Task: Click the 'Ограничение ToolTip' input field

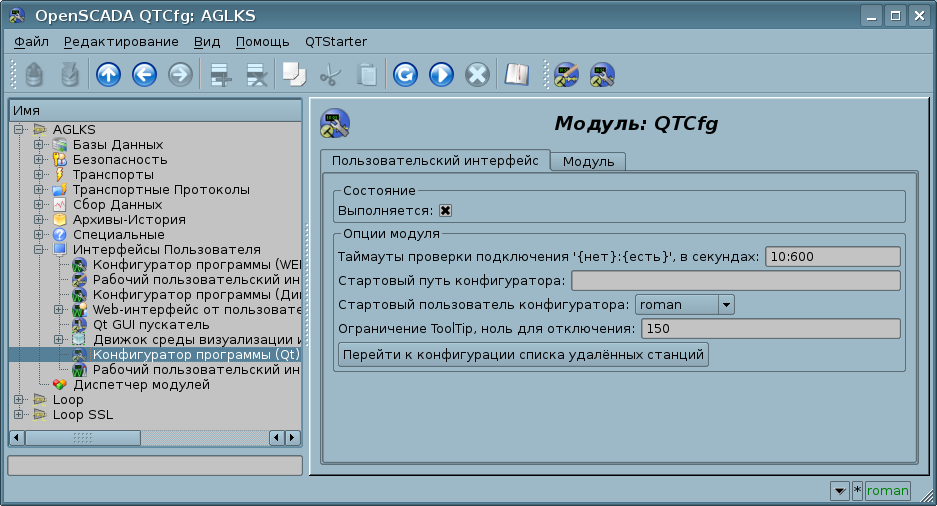Action: click(x=770, y=329)
